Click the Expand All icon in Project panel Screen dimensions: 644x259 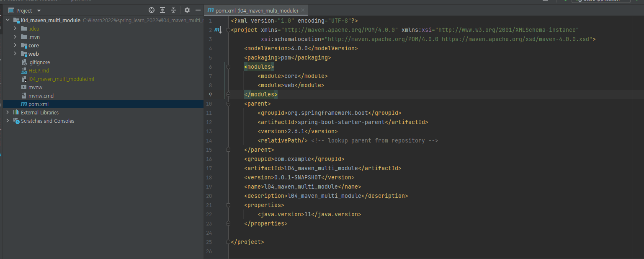tap(162, 10)
